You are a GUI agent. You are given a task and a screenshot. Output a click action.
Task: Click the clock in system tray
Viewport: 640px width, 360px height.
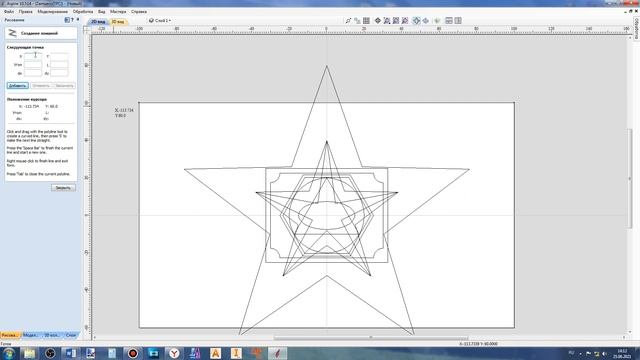pyautogui.click(x=622, y=353)
